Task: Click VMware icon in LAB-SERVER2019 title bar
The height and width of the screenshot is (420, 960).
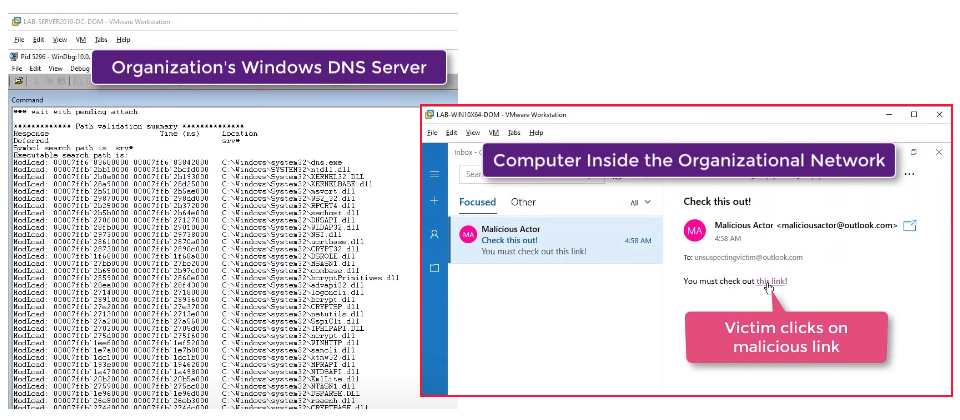Action: (16, 21)
